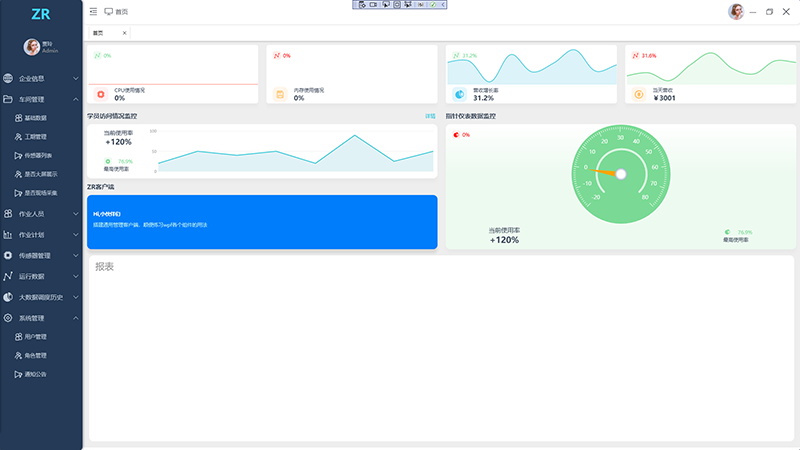Click the orange coin icon in the ¥3001 card
The width and height of the screenshot is (800, 450).
[x=639, y=94]
